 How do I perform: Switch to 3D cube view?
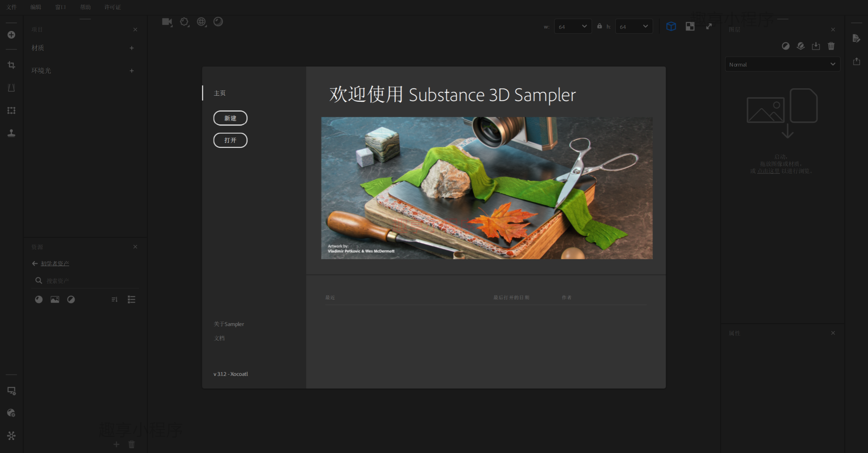(671, 26)
